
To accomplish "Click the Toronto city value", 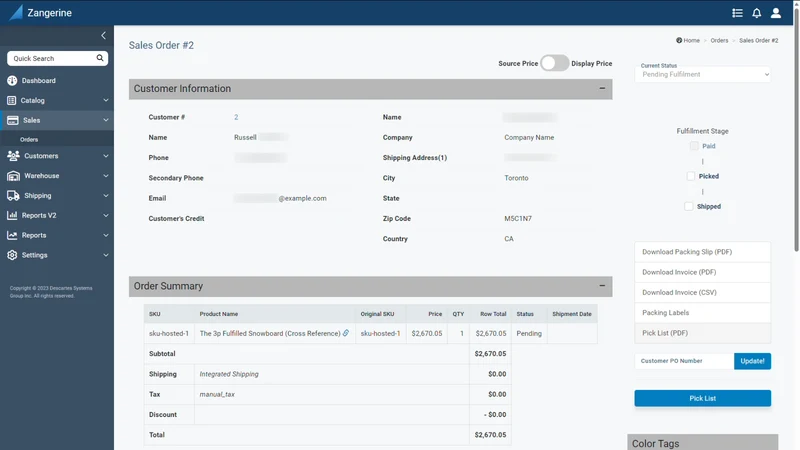I will 516,178.
